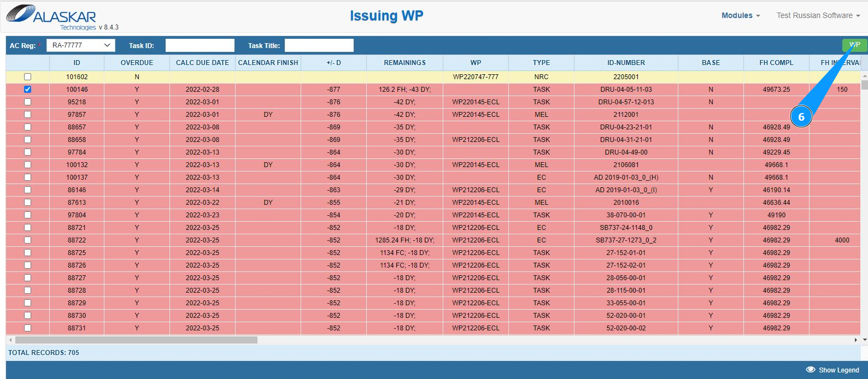Focus the Task ID input field
The width and height of the screenshot is (868, 379).
tap(200, 45)
